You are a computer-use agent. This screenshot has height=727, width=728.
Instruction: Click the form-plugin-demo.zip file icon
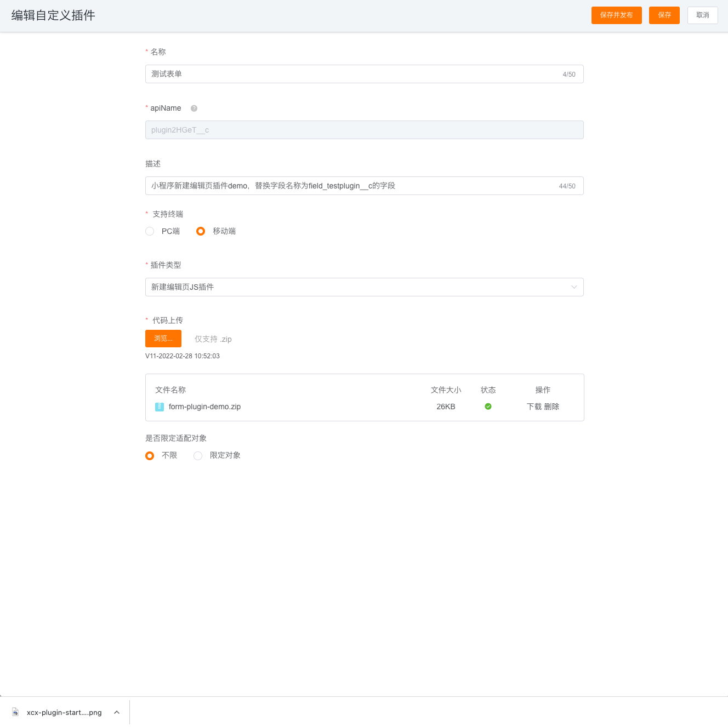point(160,407)
